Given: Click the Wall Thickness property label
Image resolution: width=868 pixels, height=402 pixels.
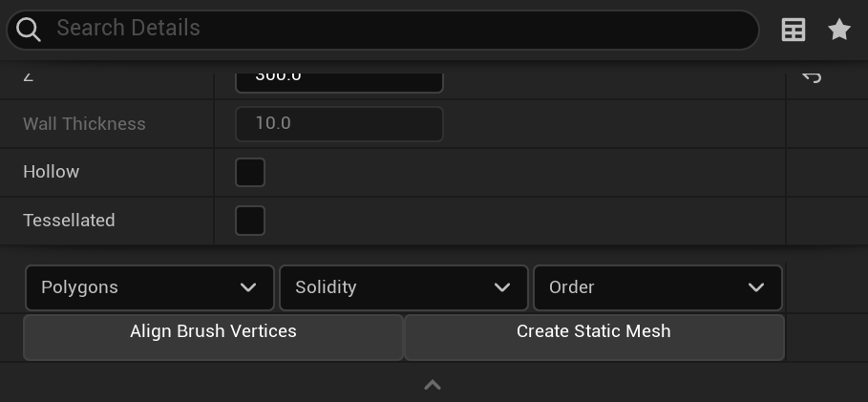Looking at the screenshot, I should coord(84,124).
